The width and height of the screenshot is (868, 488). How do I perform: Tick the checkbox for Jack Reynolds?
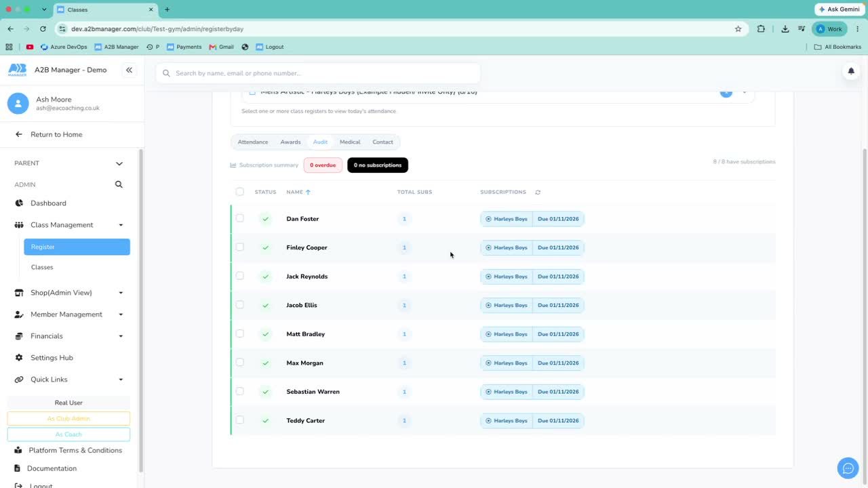239,276
